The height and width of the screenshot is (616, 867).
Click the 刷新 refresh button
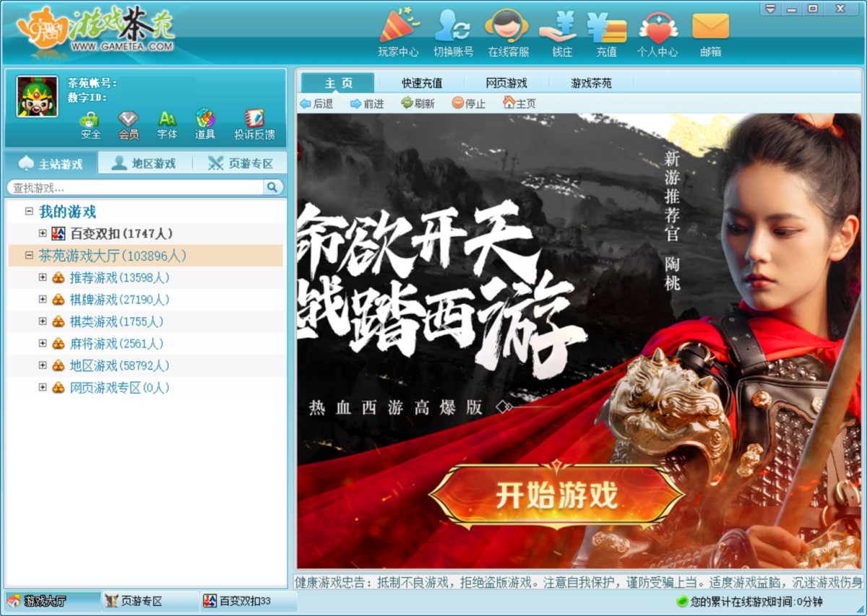418,103
